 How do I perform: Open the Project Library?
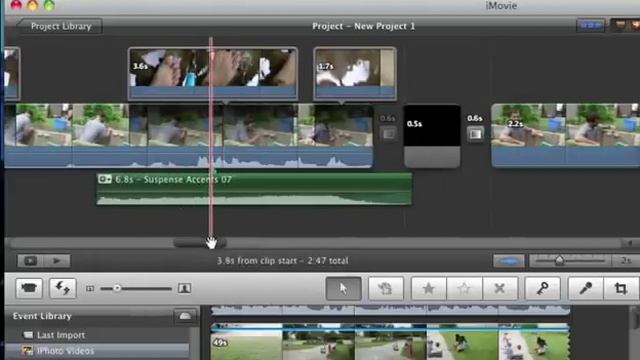[x=60, y=26]
